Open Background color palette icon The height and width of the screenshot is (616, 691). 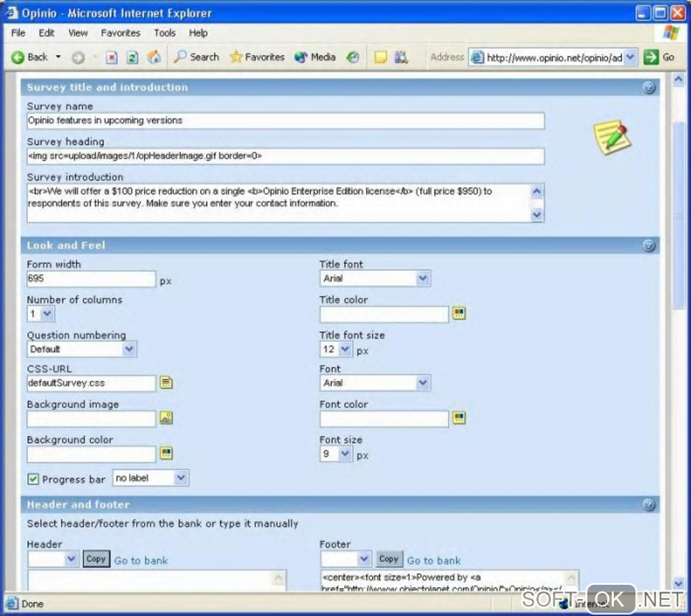point(166,453)
